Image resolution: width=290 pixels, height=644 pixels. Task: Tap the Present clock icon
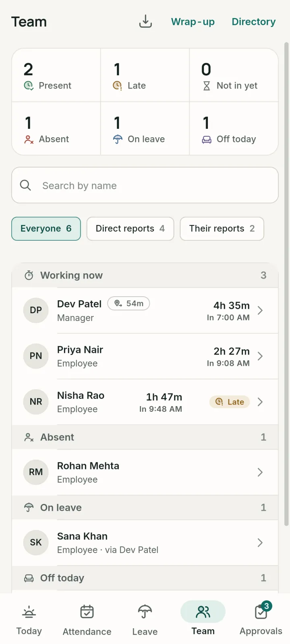point(29,85)
